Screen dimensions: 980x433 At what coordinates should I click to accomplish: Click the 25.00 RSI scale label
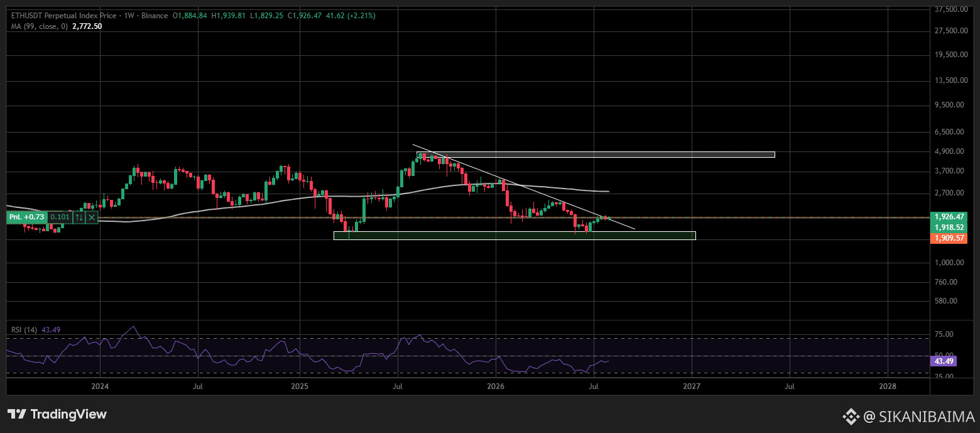coord(945,376)
